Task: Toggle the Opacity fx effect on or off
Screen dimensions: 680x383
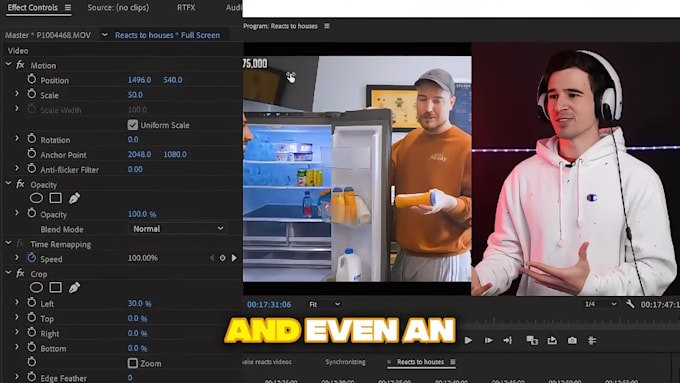Action: pos(20,184)
